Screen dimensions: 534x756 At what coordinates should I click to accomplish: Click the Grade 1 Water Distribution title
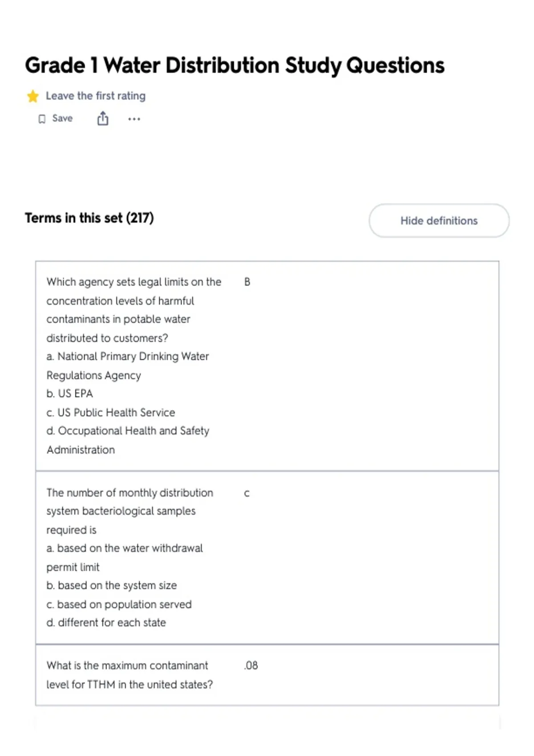(x=235, y=65)
